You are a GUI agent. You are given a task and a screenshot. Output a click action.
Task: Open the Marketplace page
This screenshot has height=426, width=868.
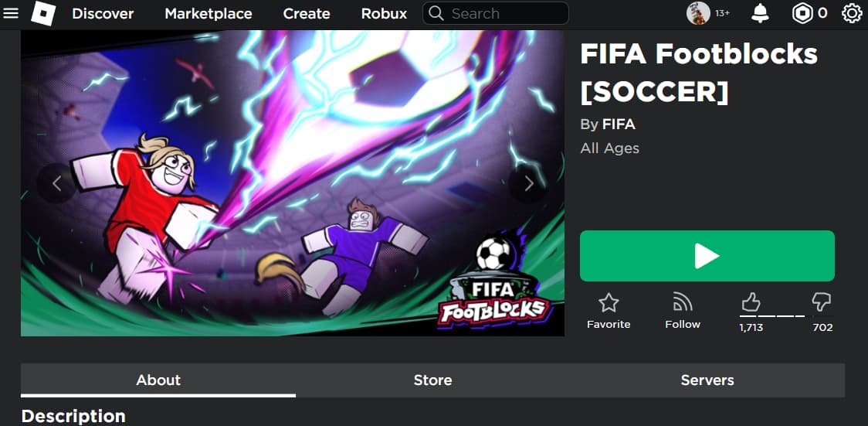point(209,13)
